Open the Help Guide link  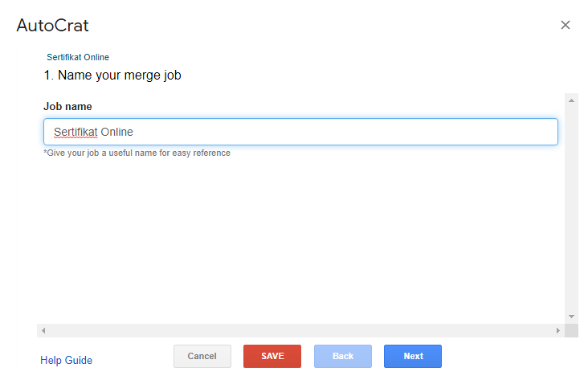tap(67, 360)
